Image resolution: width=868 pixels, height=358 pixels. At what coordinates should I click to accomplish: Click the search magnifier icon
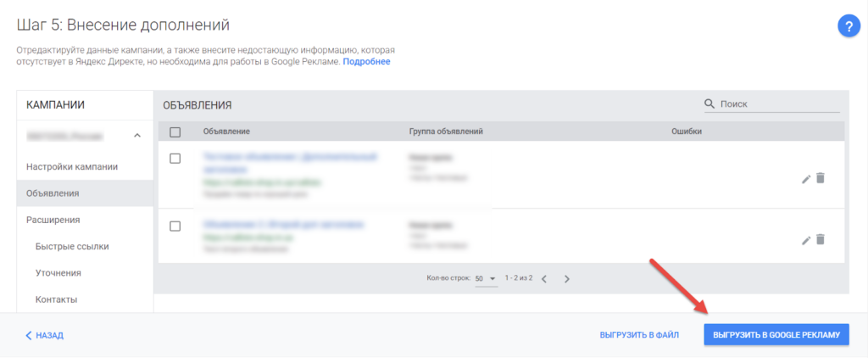point(709,104)
